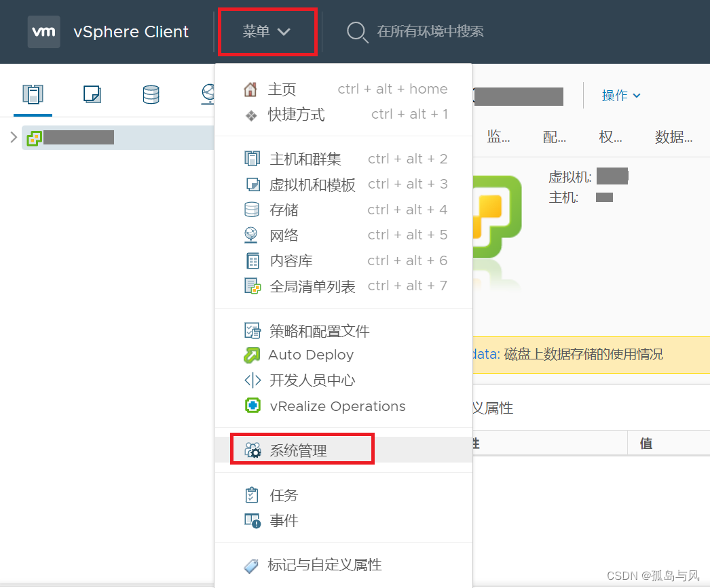The height and width of the screenshot is (588, 710).
Task: Click the vRealize Operations icon
Action: pyautogui.click(x=253, y=406)
